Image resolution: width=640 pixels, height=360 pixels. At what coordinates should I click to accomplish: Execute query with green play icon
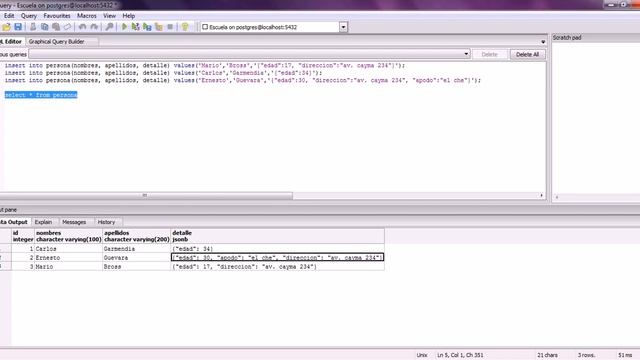[x=124, y=27]
